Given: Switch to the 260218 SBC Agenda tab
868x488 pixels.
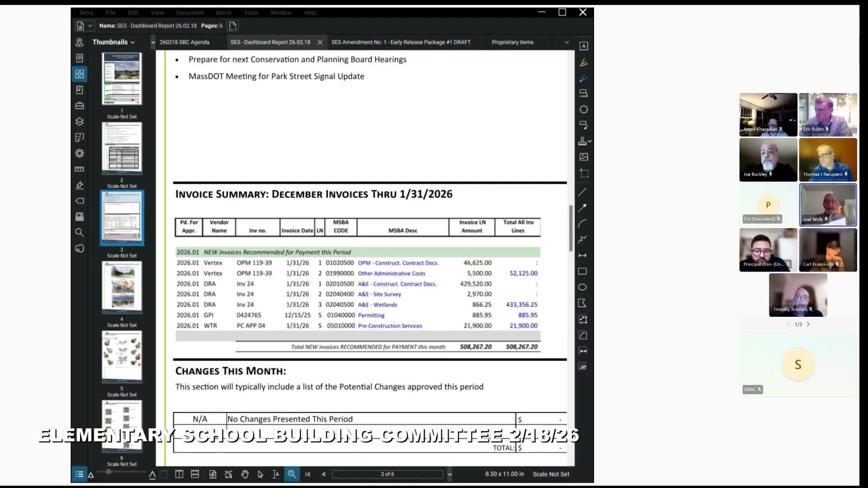Looking at the screenshot, I should coord(184,42).
